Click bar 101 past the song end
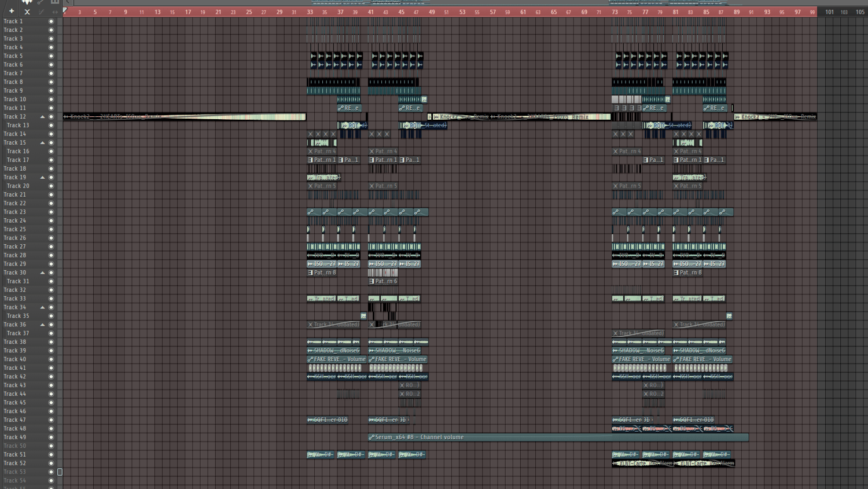This screenshot has height=489, width=868. tap(829, 12)
